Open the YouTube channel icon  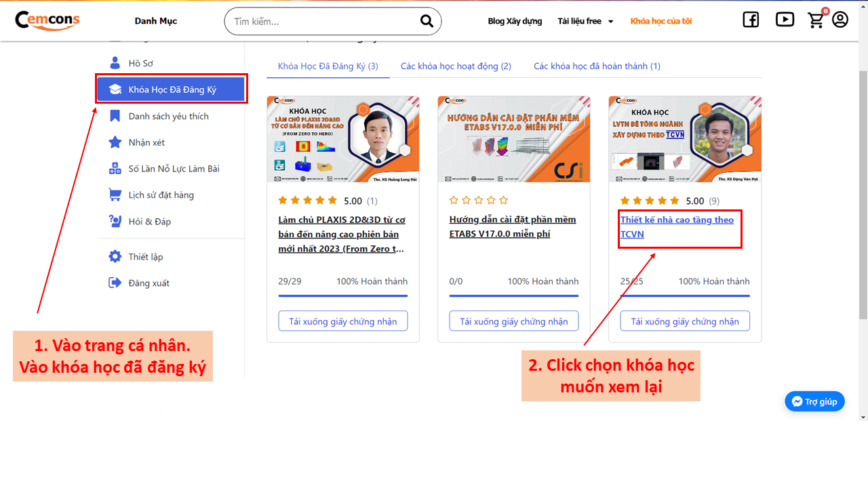click(x=785, y=20)
